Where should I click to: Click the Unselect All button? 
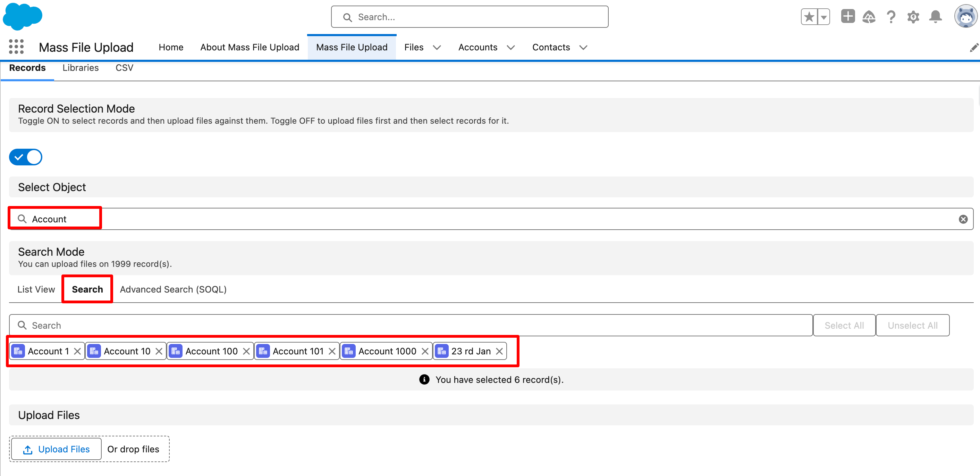click(x=912, y=325)
